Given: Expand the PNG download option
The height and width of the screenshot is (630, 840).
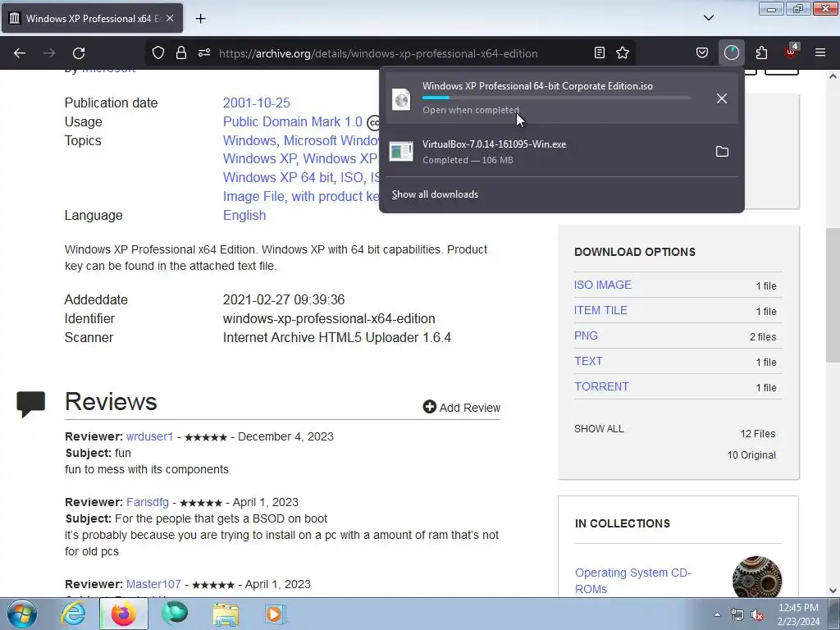Looking at the screenshot, I should 586,336.
